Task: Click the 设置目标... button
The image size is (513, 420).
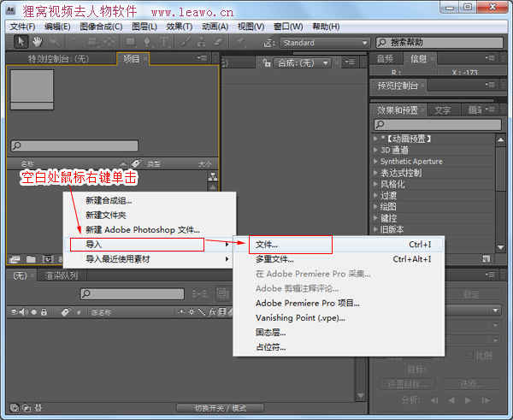Action: (x=407, y=384)
